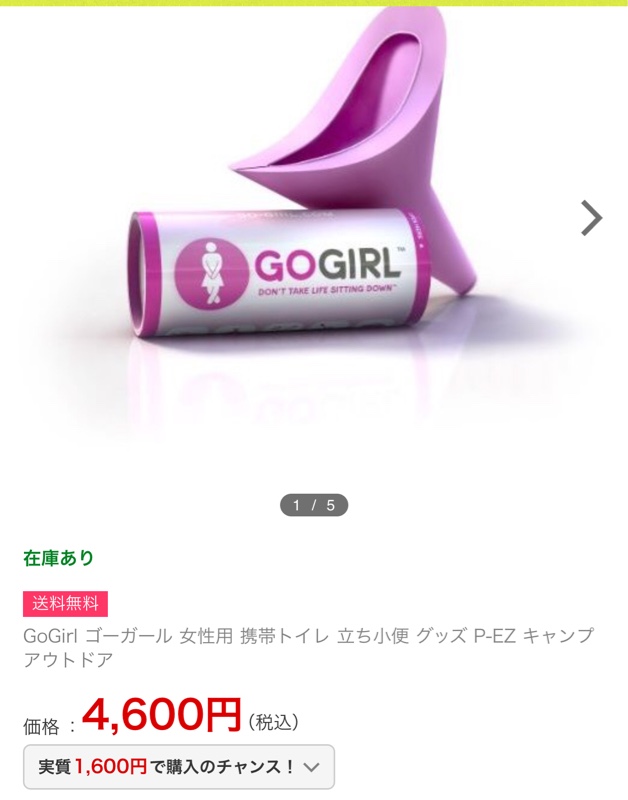Click the down chevron in the 実質 box
The width and height of the screenshot is (628, 800).
(x=311, y=767)
